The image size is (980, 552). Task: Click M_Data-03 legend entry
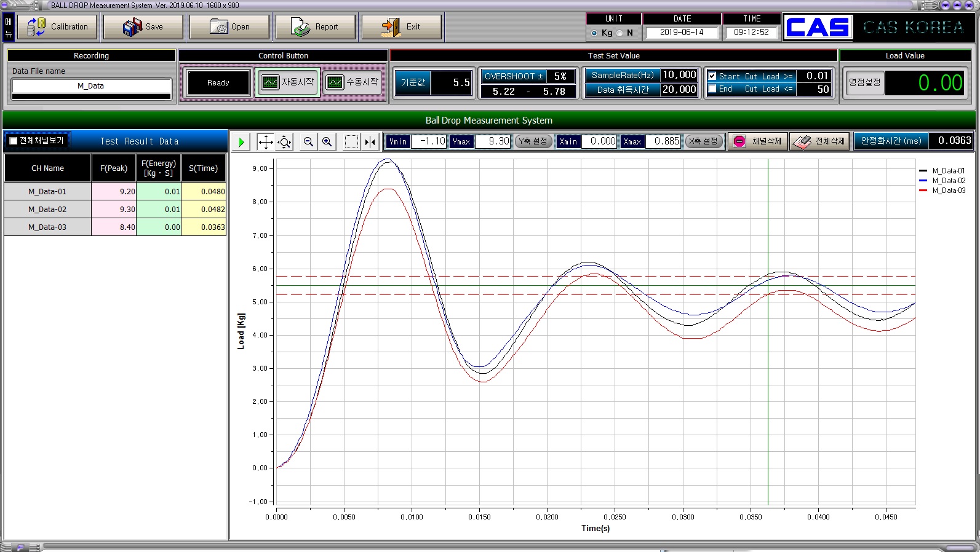[942, 191]
